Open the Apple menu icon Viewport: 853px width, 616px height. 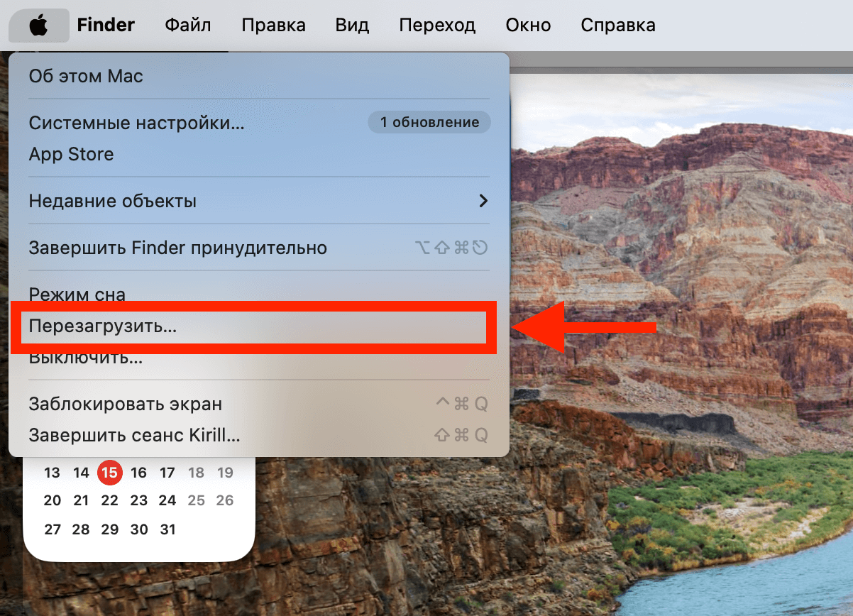39,25
